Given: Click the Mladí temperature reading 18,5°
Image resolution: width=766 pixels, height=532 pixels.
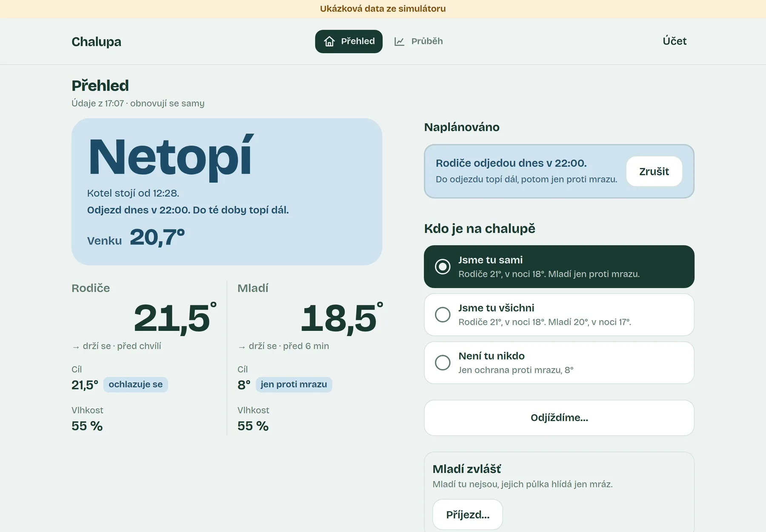Looking at the screenshot, I should [x=342, y=318].
